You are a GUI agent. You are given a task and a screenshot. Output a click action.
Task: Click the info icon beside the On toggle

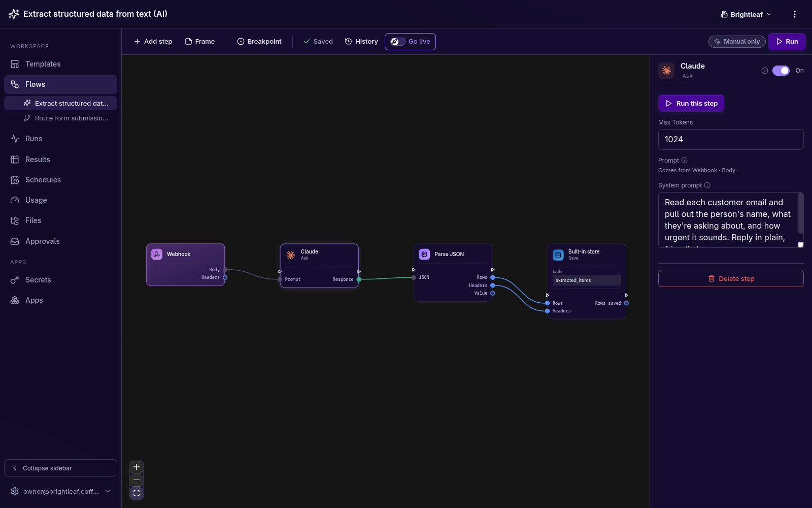click(x=765, y=71)
